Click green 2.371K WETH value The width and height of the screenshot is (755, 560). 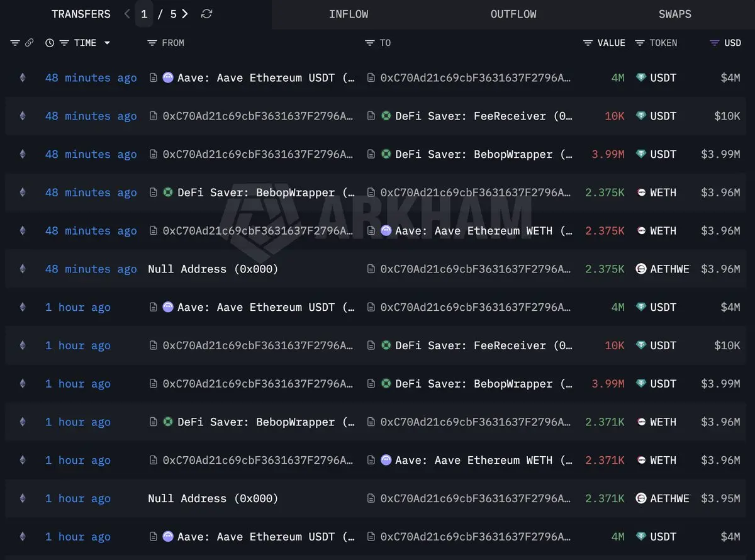[605, 422]
